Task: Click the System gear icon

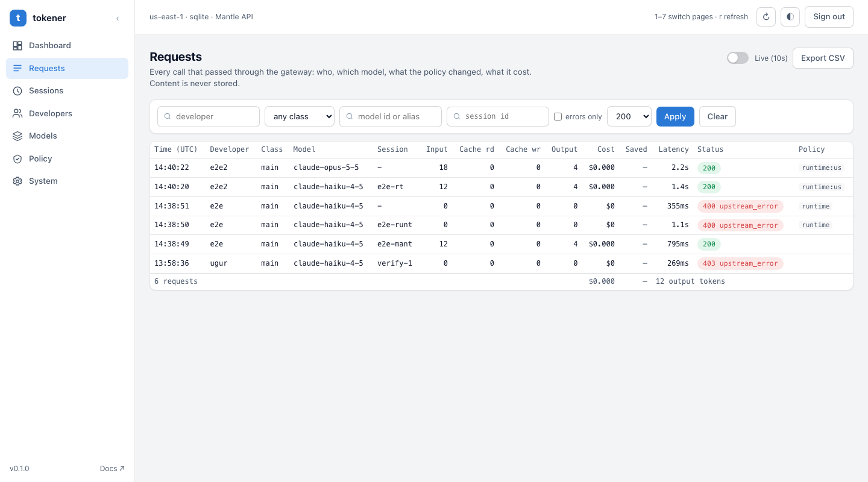Action: point(17,181)
